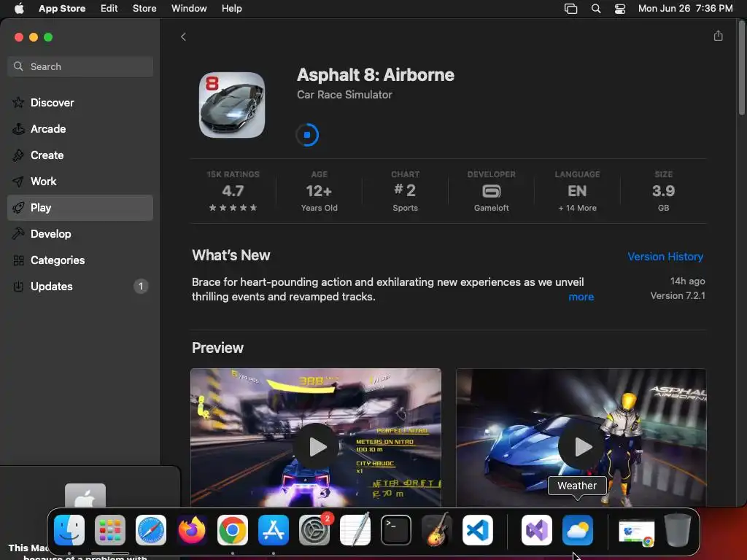Open the Updates section
Screen dimensions: 747x560
(80, 286)
